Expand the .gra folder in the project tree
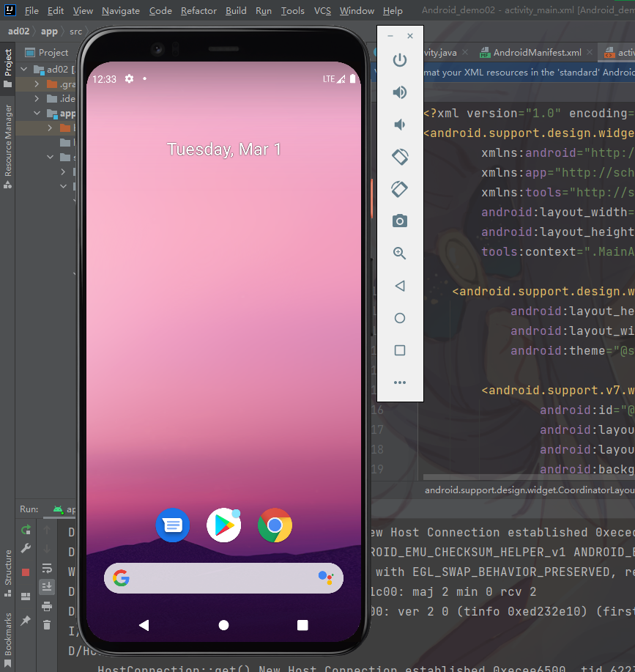 click(x=37, y=84)
